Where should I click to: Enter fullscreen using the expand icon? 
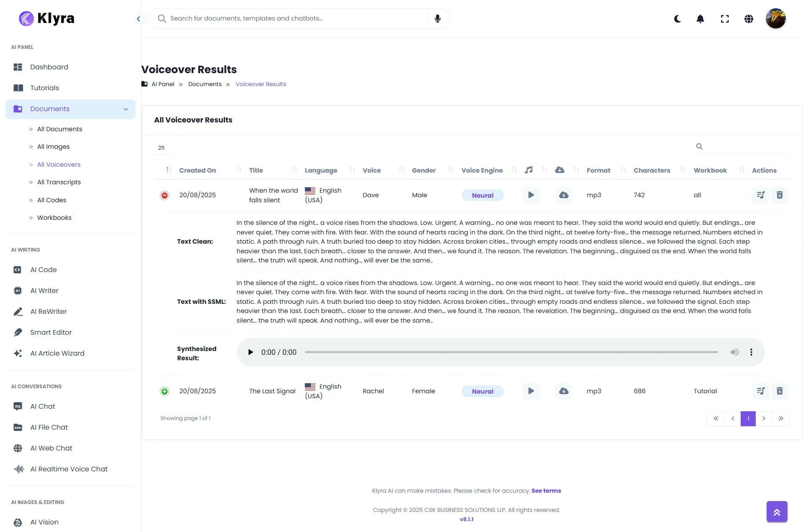(x=725, y=18)
